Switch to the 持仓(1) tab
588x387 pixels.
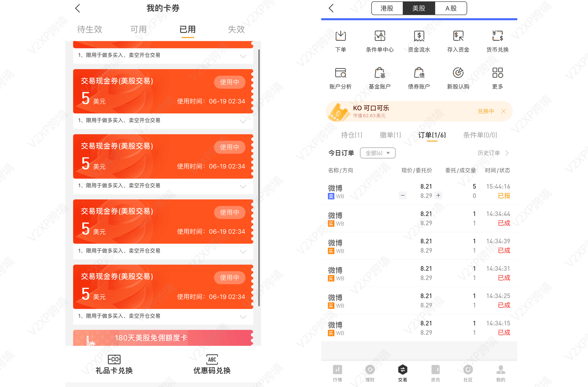[x=352, y=135]
